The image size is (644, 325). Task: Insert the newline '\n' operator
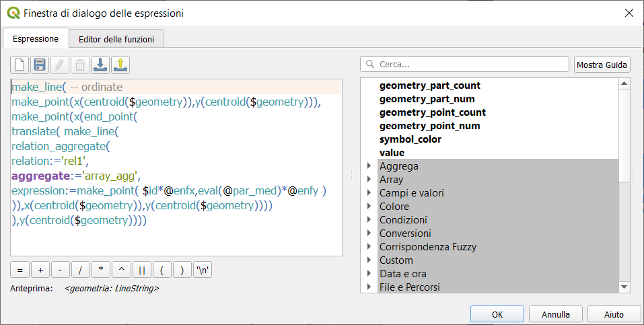click(x=202, y=270)
